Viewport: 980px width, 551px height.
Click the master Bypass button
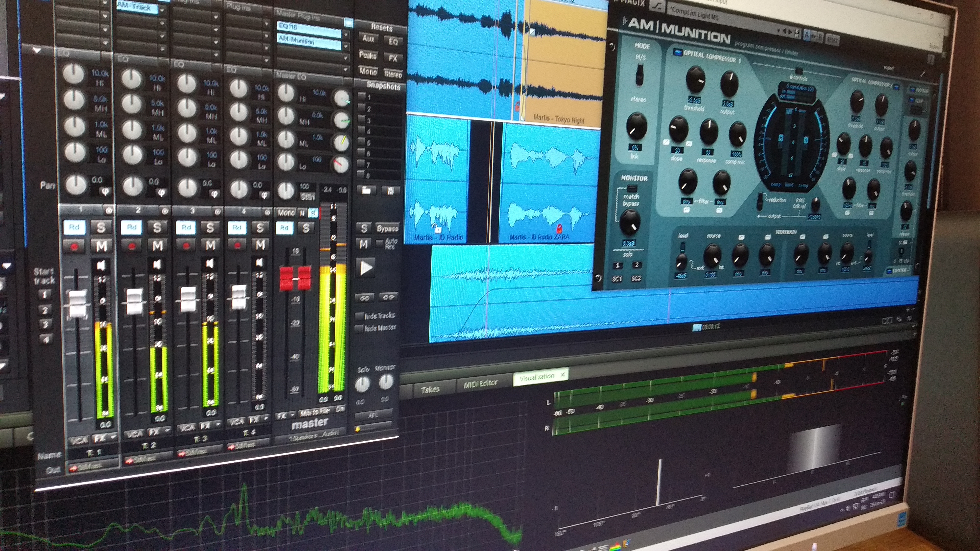(388, 228)
